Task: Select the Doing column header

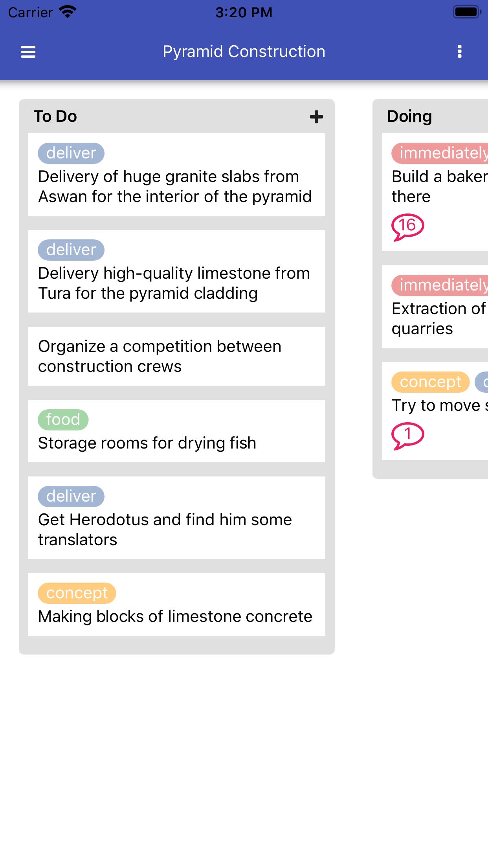Action: pos(409,116)
